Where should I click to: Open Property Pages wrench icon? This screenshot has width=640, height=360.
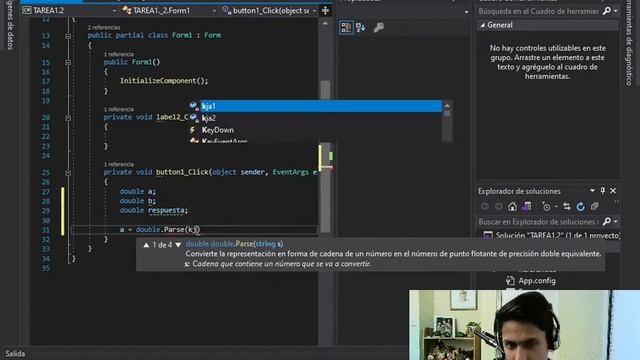click(378, 27)
